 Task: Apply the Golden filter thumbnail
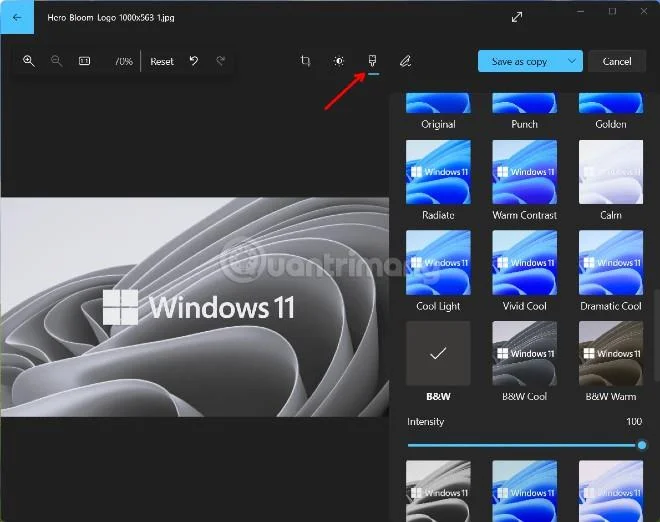click(x=611, y=103)
